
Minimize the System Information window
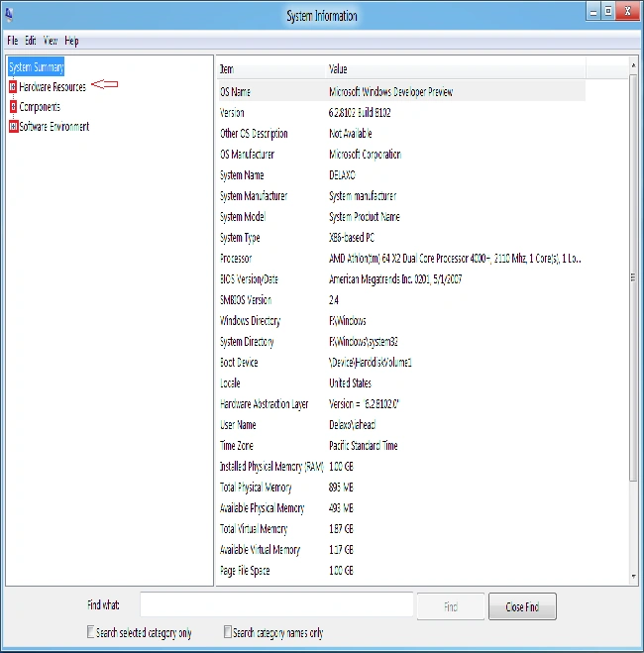593,12
